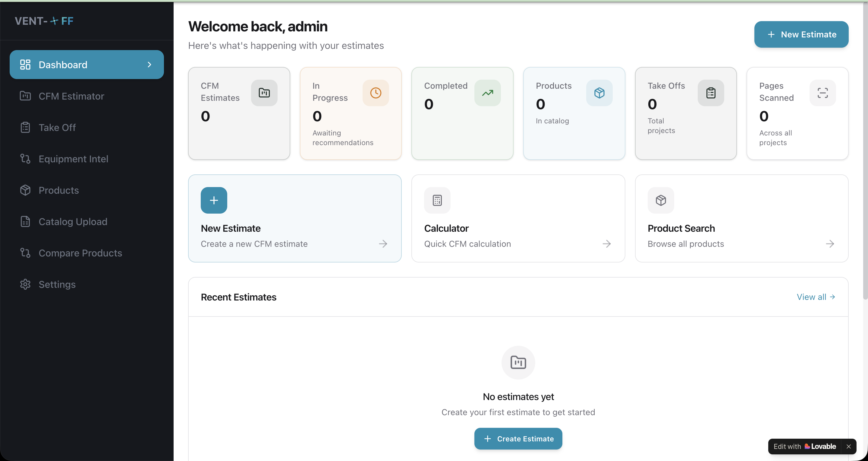Click the Calculator card's calculator icon
The image size is (868, 461).
[437, 200]
